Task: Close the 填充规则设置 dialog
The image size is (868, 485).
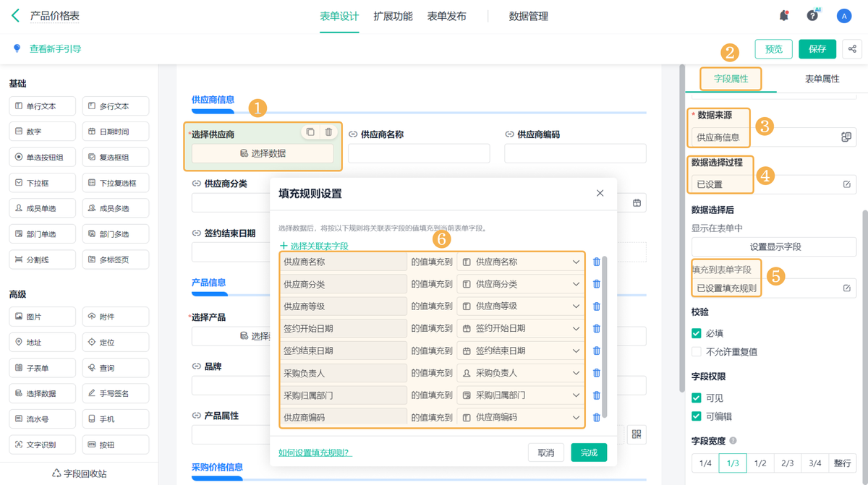Action: point(600,193)
